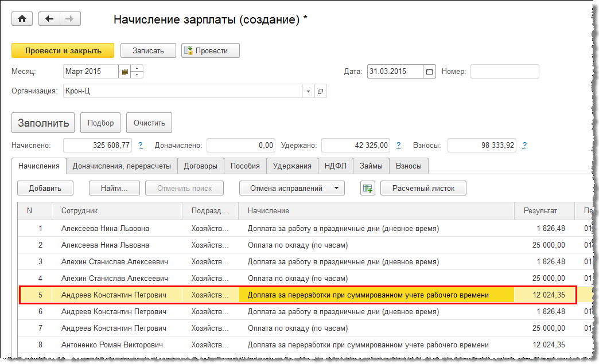Click the forward arrow navigation button
Viewport: 599px width, 364px height.
pyautogui.click(x=70, y=19)
